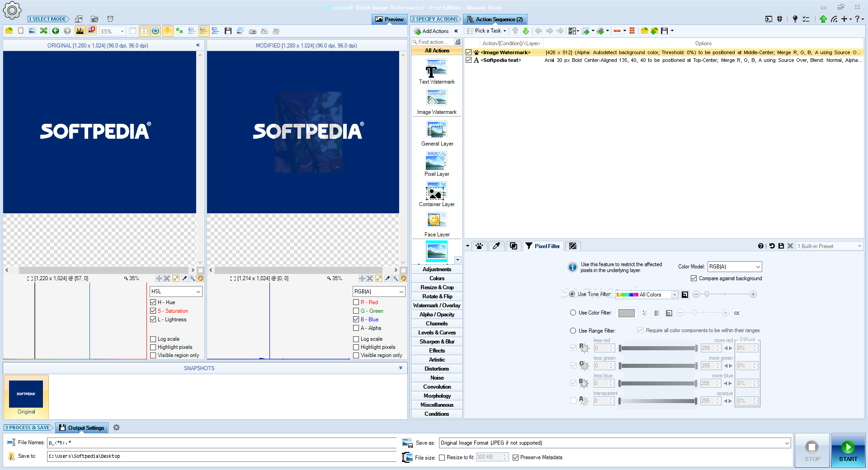
Task: Open the All Colors tone filter dropdown
Action: click(x=647, y=295)
